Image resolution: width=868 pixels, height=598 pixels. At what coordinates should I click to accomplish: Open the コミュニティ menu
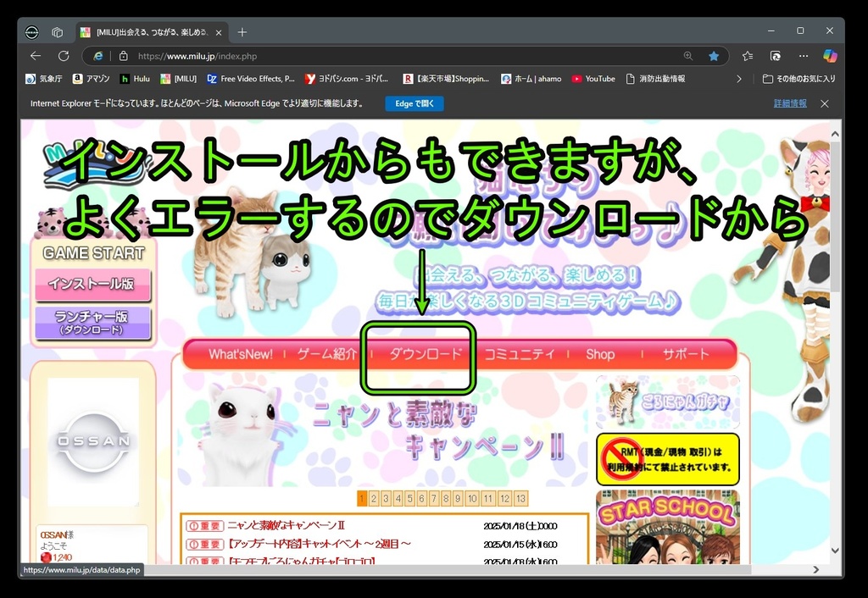[x=520, y=354]
